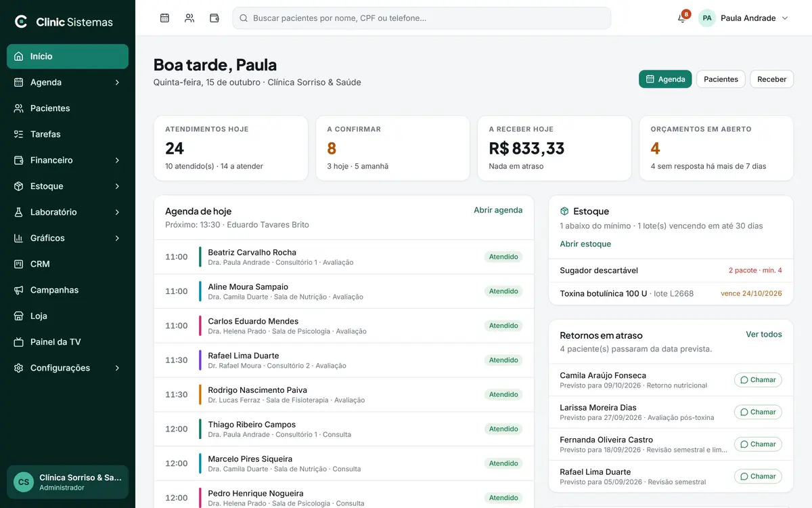
Task: Click the CS clinic avatar
Action: [24, 482]
